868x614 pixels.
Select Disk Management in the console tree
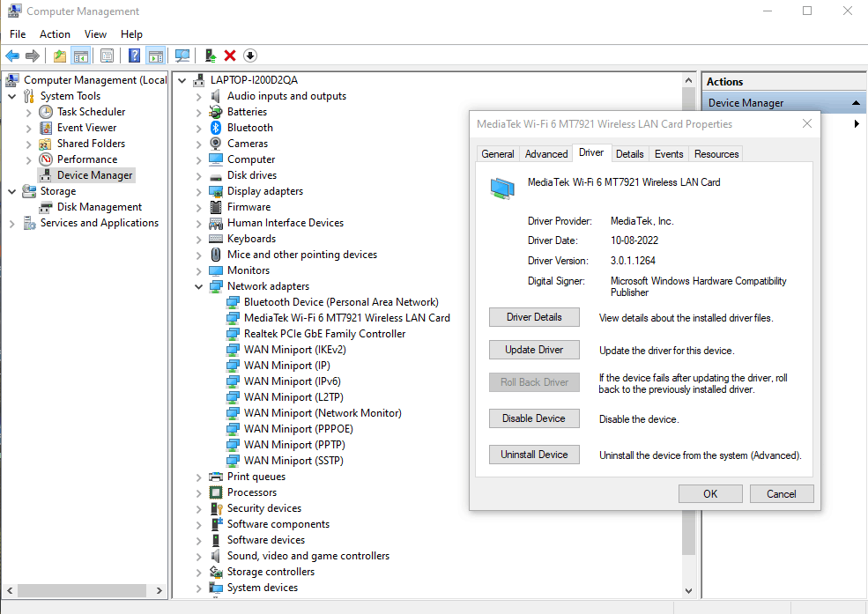(x=100, y=207)
